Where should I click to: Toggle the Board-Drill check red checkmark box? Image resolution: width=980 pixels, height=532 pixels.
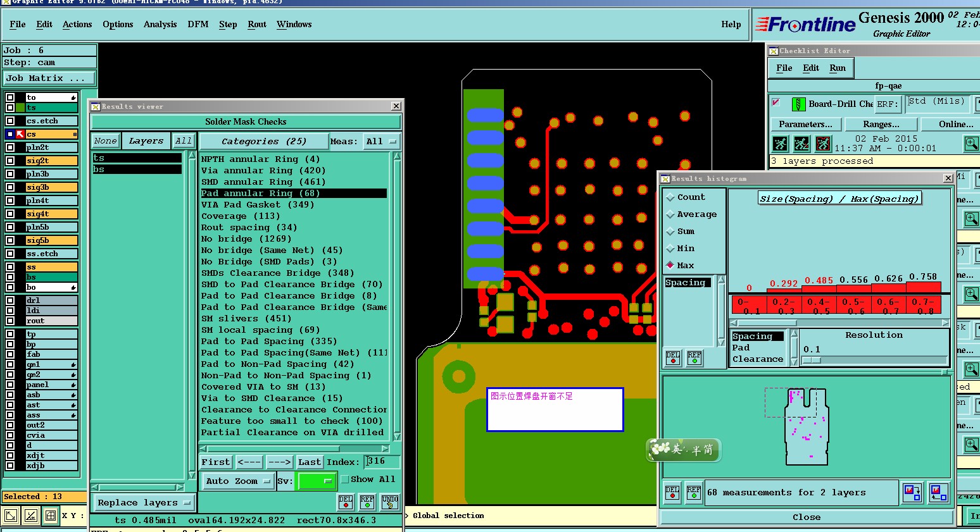point(776,102)
